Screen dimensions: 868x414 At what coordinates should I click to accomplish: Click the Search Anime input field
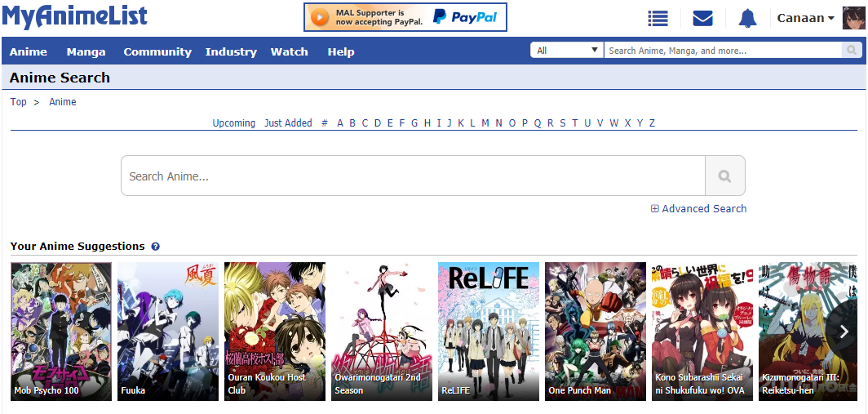(x=413, y=176)
